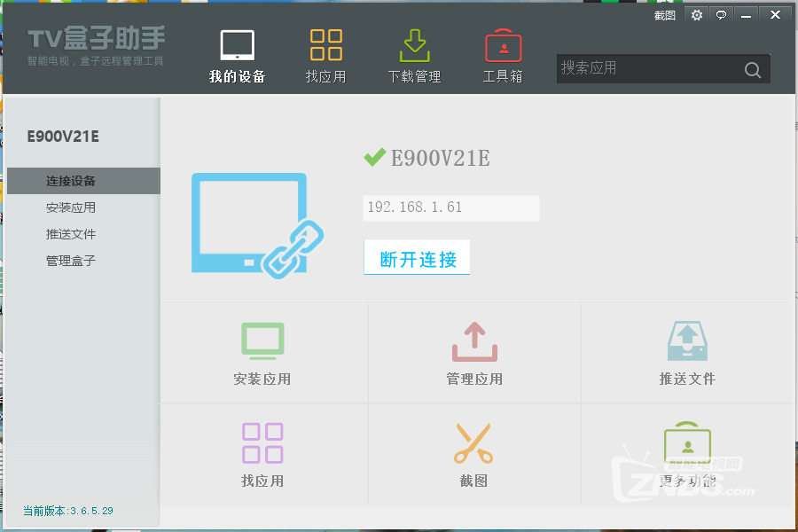Open 管理应用 via its upload icon
Viewport: 798px width, 532px height.
pos(473,340)
